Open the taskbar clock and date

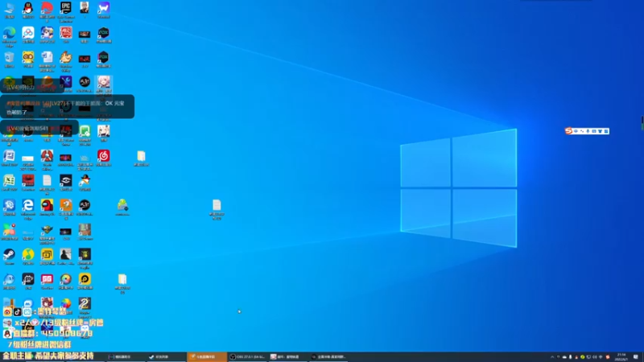click(621, 356)
